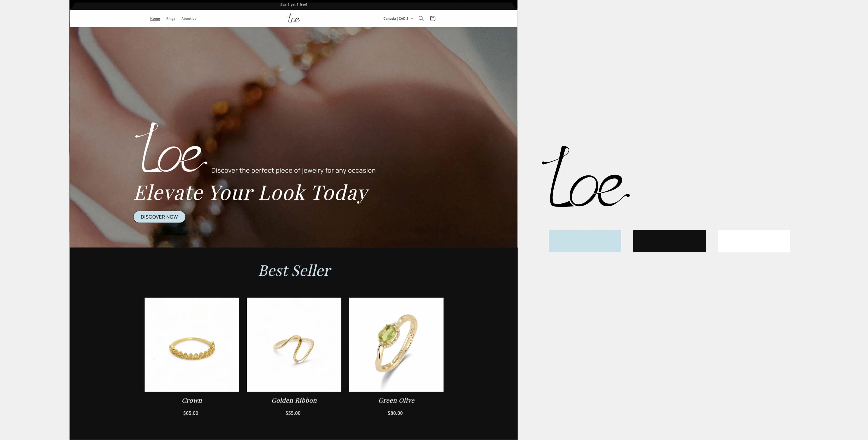
Task: Click the white Loe script on hero banner
Action: tap(171, 147)
